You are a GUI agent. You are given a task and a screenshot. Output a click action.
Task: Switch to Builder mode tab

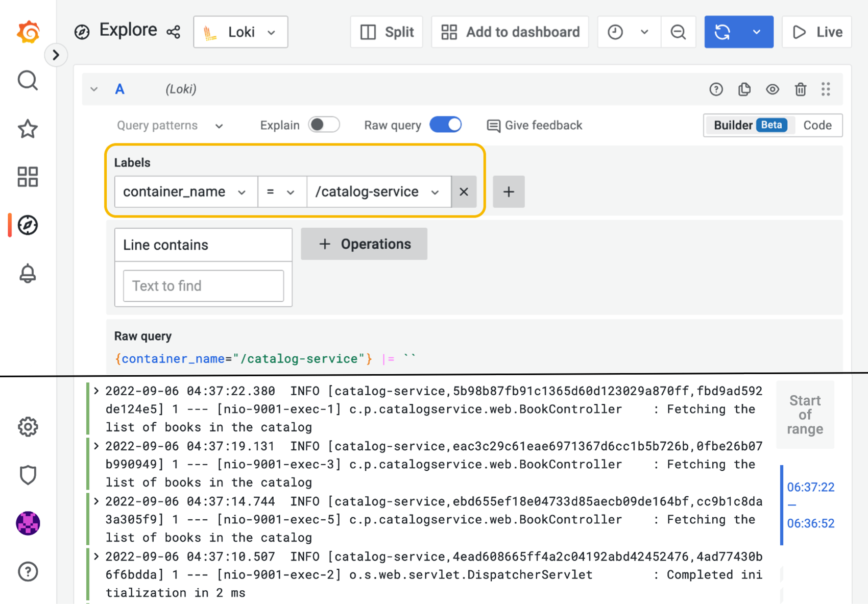(x=750, y=125)
